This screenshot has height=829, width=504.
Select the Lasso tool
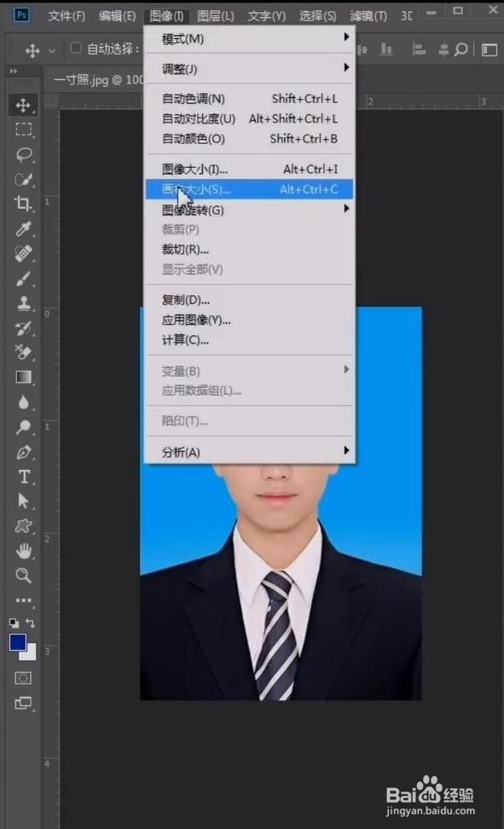click(23, 154)
